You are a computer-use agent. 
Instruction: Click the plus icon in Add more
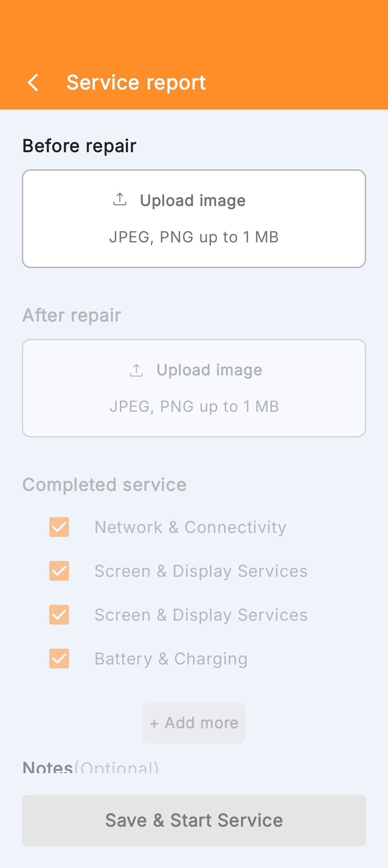154,723
